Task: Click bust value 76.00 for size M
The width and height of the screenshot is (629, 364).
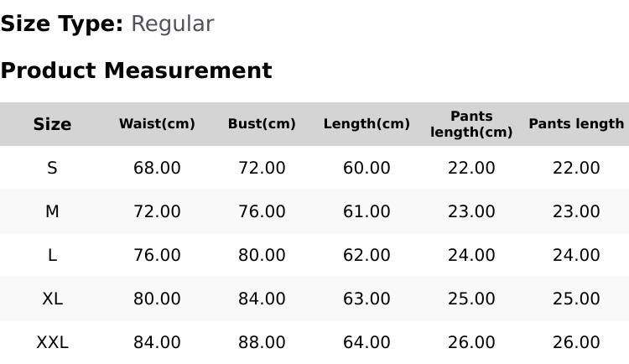Action: coord(262,211)
